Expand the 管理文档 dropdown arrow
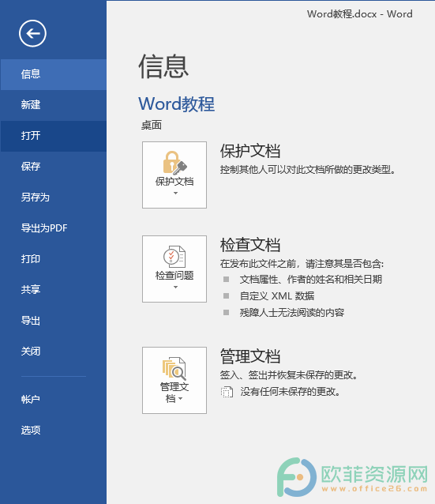The height and width of the screenshot is (504, 435). pyautogui.click(x=180, y=399)
